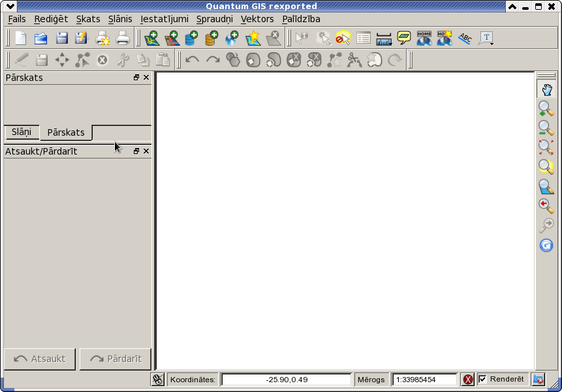The height and width of the screenshot is (392, 562).
Task: Open new print composer
Action: [x=102, y=38]
